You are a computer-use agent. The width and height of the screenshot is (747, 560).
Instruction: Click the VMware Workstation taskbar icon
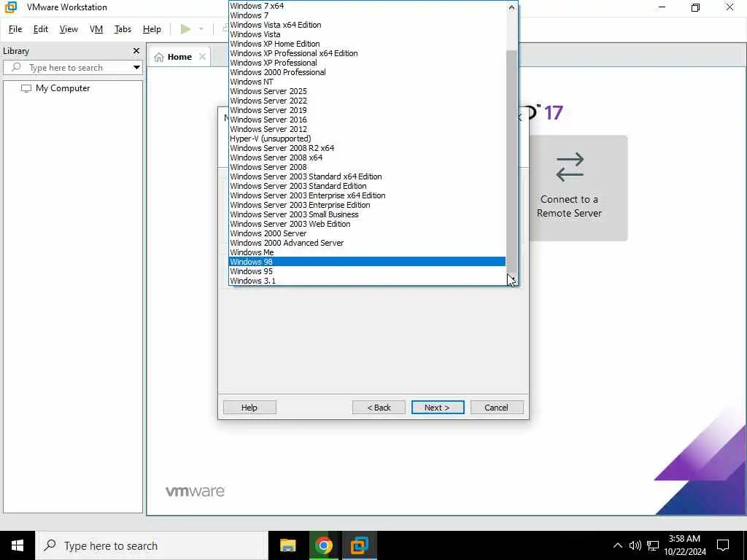pyautogui.click(x=359, y=545)
